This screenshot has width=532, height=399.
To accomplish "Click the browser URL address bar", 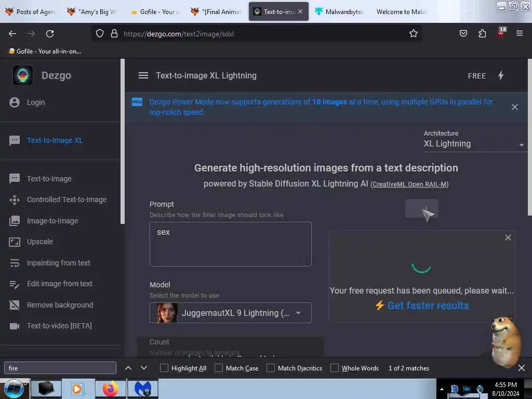I will pyautogui.click(x=257, y=34).
